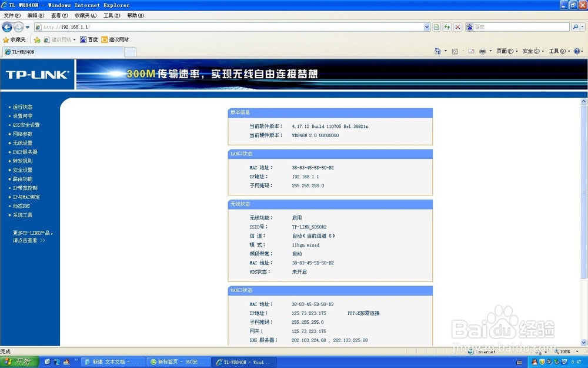Click the add to favorites bar icon
Image resolution: width=588 pixels, height=368 pixels.
coord(36,40)
